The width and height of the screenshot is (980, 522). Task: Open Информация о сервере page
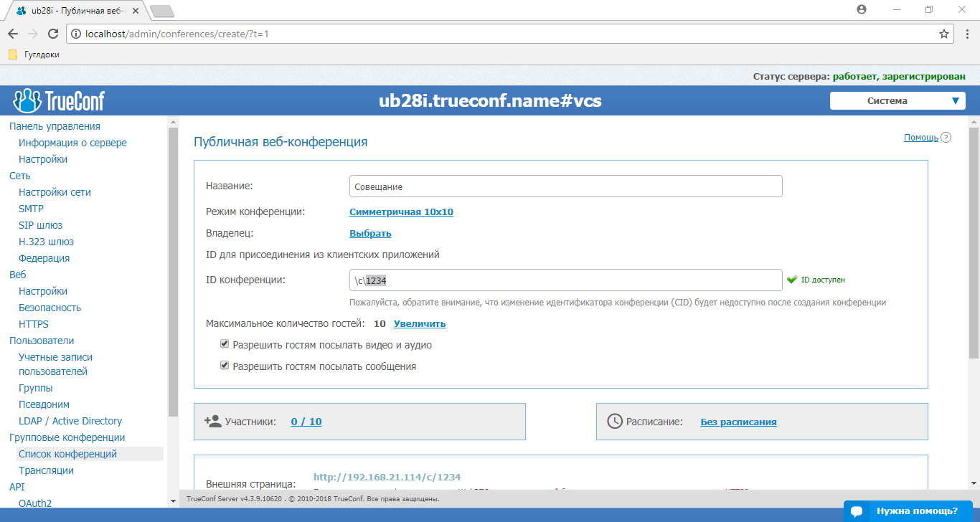coord(72,143)
